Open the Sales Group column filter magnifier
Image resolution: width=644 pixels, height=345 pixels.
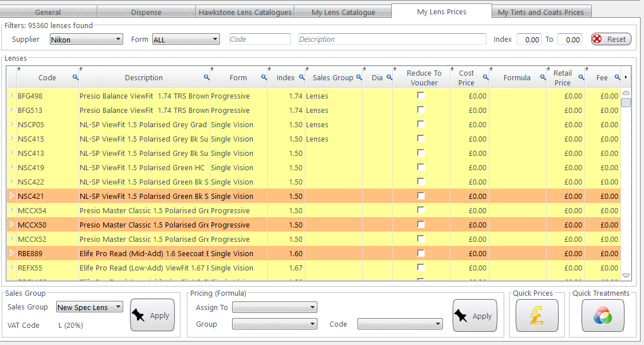[359, 77]
